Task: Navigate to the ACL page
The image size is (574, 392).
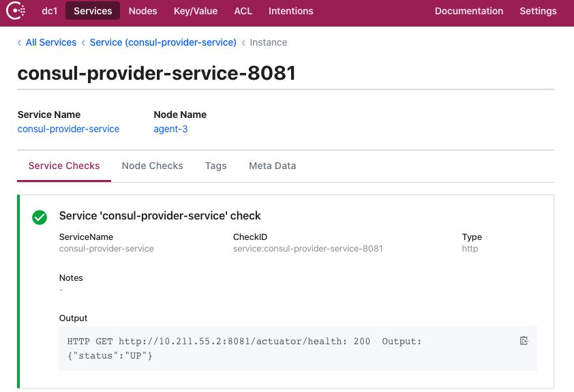Action: (x=243, y=11)
